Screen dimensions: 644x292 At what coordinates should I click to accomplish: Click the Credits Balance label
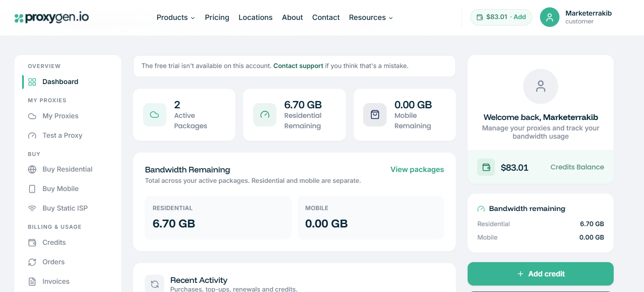tap(577, 167)
